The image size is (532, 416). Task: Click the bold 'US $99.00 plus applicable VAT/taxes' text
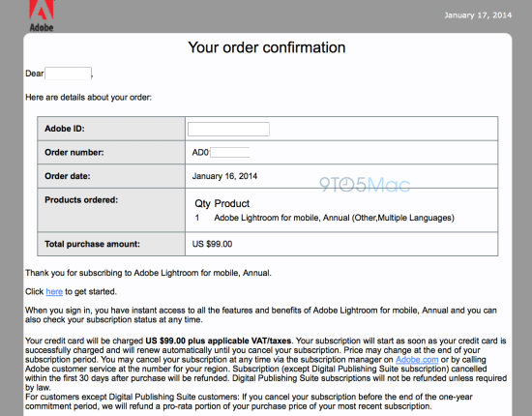point(219,341)
